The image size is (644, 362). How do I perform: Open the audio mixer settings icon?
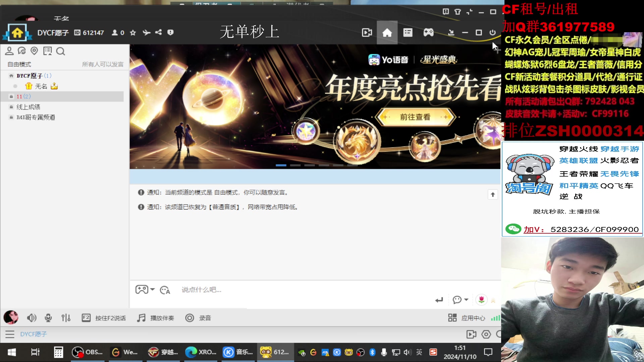point(66,318)
